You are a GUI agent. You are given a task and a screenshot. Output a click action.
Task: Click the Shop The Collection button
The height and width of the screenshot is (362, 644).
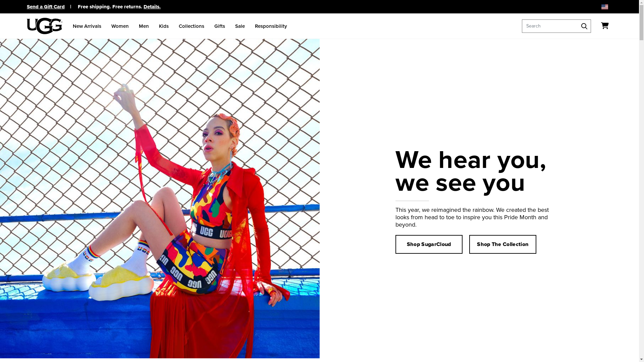(x=503, y=244)
